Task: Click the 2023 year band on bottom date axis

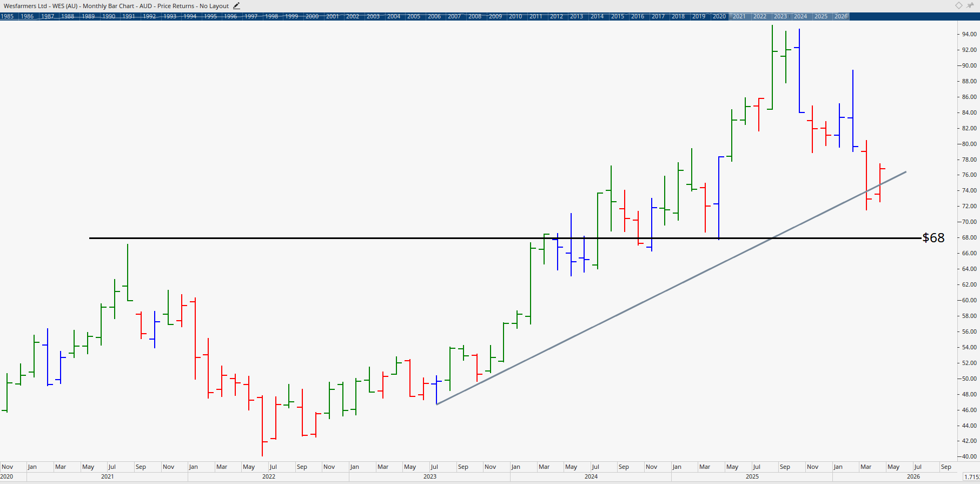Action: click(430, 476)
